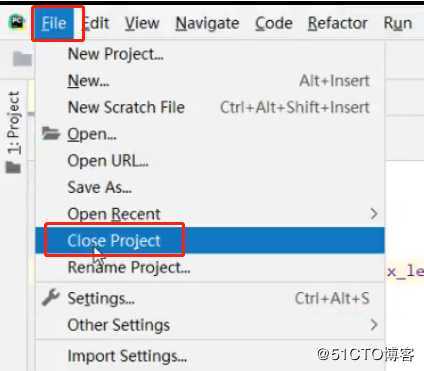Viewport: 424px width, 371px height.
Task: Open the File menu
Action: point(54,23)
